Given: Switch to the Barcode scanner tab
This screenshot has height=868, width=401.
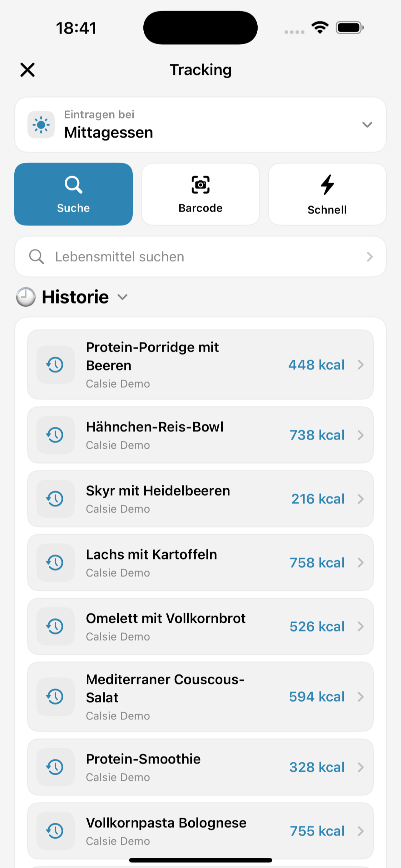Looking at the screenshot, I should pyautogui.click(x=200, y=194).
